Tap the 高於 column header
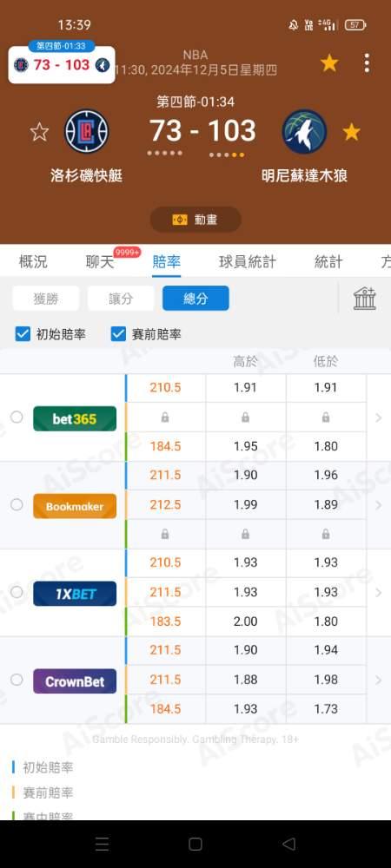The height and width of the screenshot is (868, 391). click(x=245, y=362)
